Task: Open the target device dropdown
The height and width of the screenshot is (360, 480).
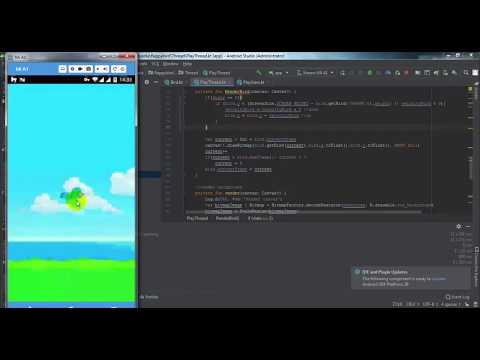Action: click(315, 73)
